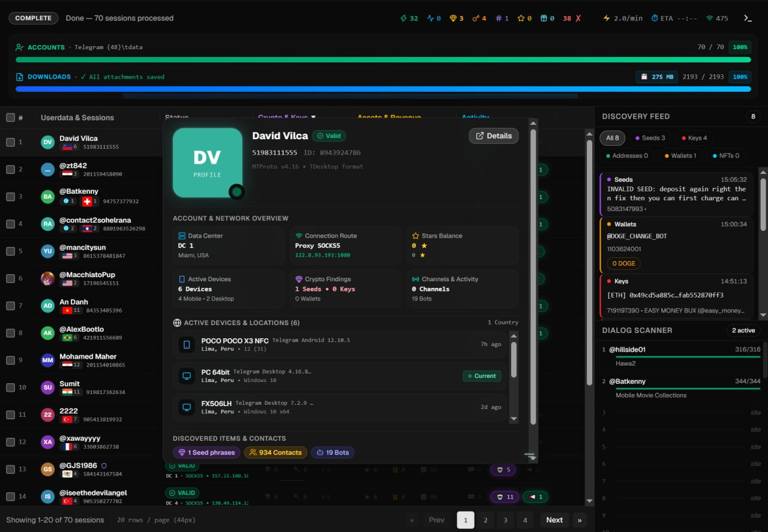768x532 pixels.
Task: Show the Seeds 3 filter in Discovery Feed
Action: (650, 138)
